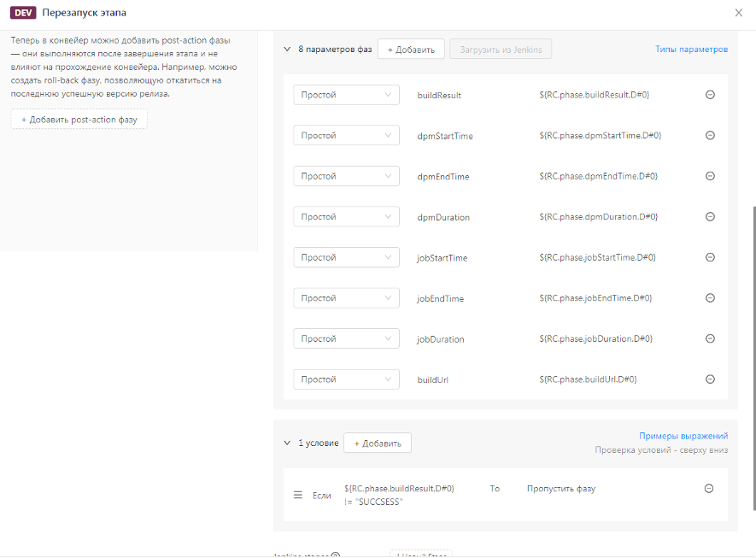Open type dropdown for buildUrl parameter
This screenshot has width=756, height=558.
346,379
